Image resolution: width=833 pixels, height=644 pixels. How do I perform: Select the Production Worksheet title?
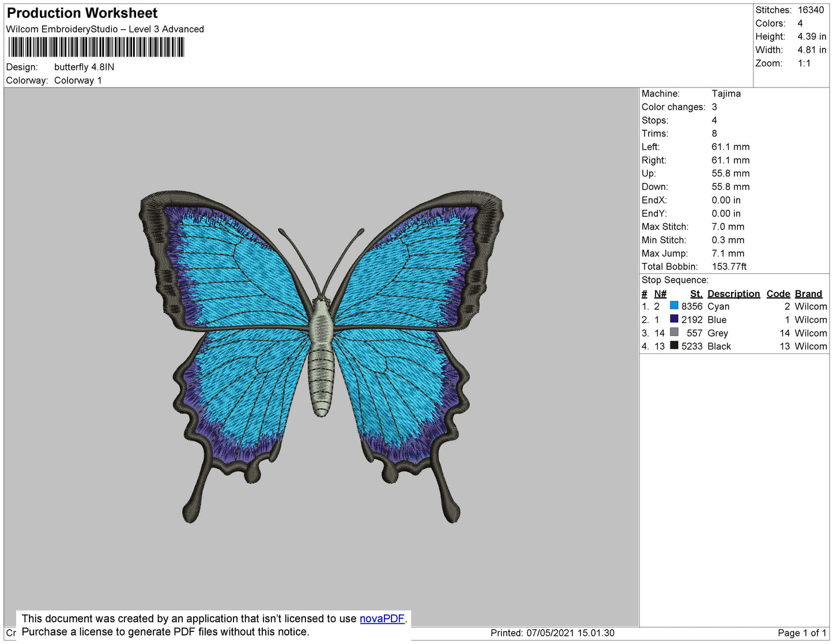82,13
